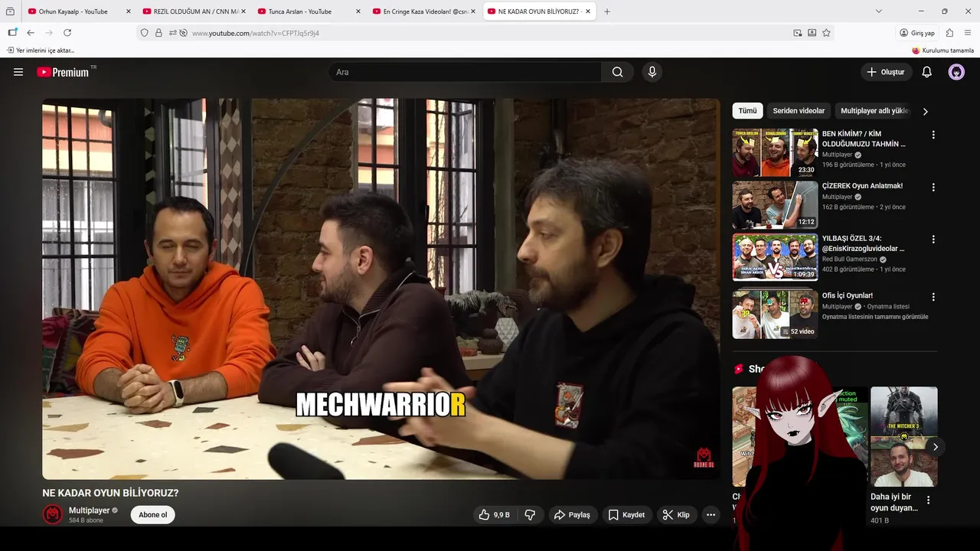Open Multiplayer channel avatar
Viewport: 980px width, 551px height.
52,514
